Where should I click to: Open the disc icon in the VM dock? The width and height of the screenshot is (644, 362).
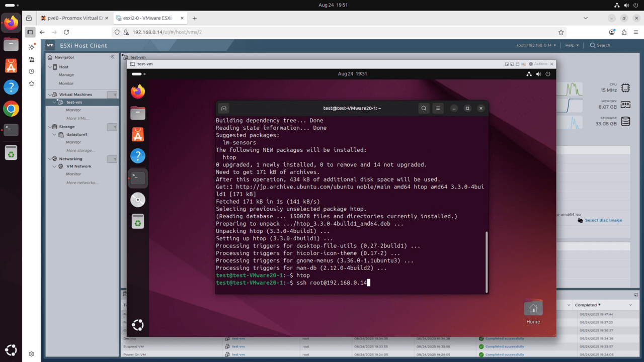click(x=138, y=200)
